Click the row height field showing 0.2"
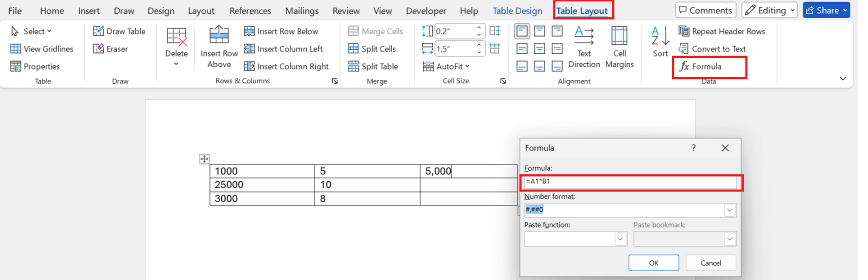Image resolution: width=868 pixels, height=280 pixels. point(454,31)
